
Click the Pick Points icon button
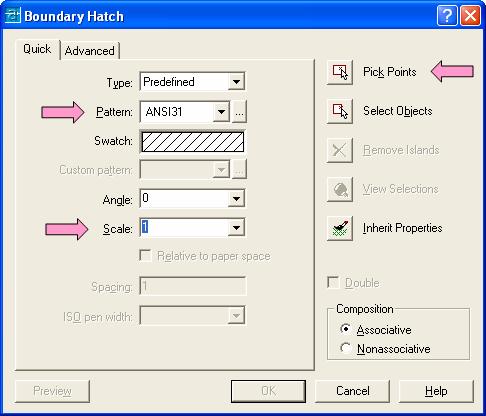pyautogui.click(x=340, y=72)
